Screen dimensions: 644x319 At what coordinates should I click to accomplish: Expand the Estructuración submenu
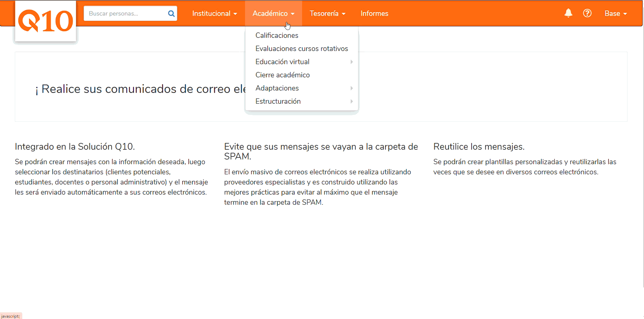(x=302, y=101)
